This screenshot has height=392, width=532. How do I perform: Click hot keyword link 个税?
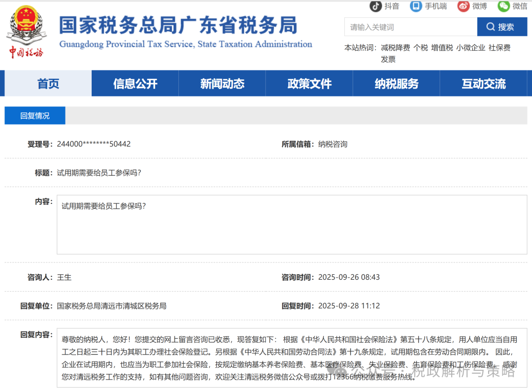pyautogui.click(x=420, y=48)
